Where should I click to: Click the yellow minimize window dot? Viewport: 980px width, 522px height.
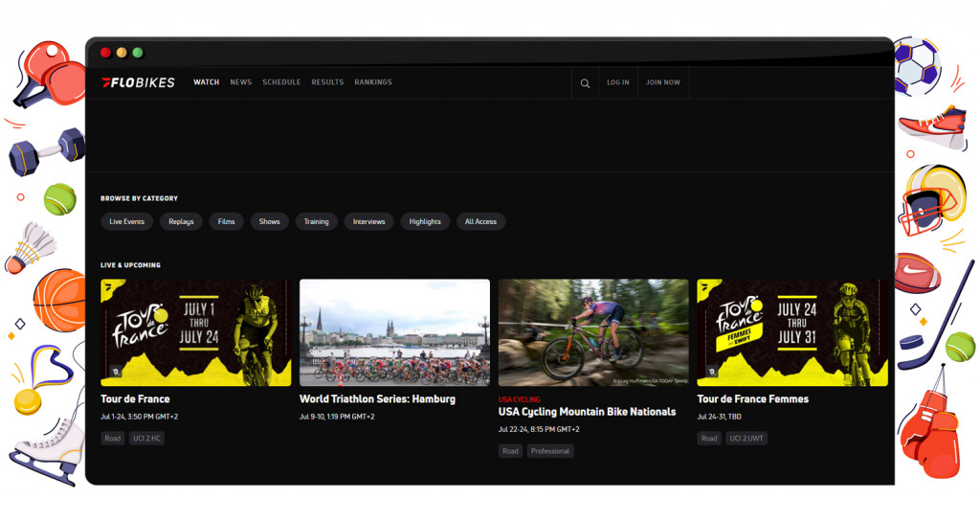coord(122,53)
